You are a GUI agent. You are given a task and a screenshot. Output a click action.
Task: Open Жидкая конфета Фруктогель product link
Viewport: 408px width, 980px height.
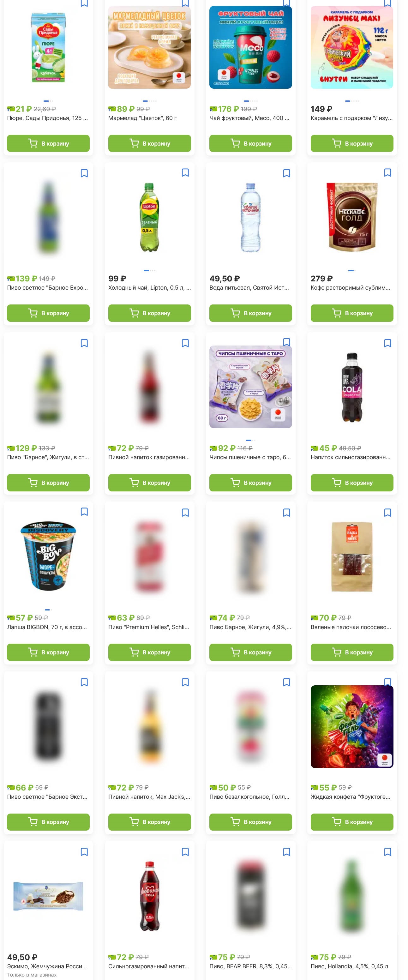[350, 797]
